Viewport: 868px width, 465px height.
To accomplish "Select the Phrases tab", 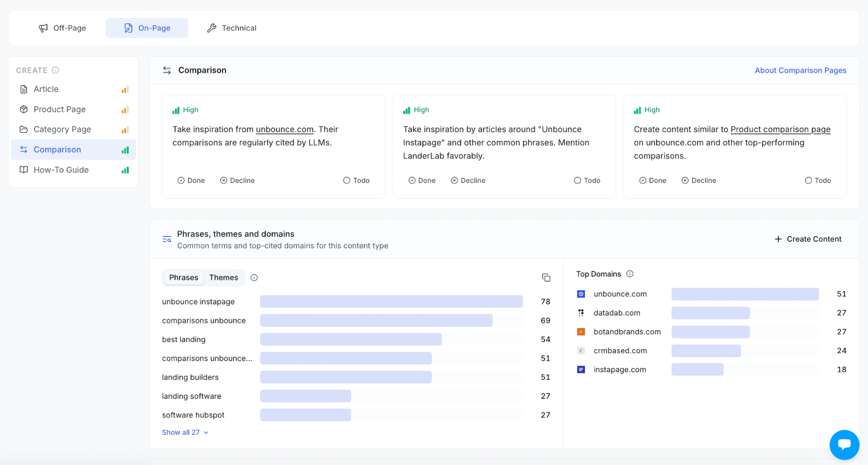I will coord(184,277).
